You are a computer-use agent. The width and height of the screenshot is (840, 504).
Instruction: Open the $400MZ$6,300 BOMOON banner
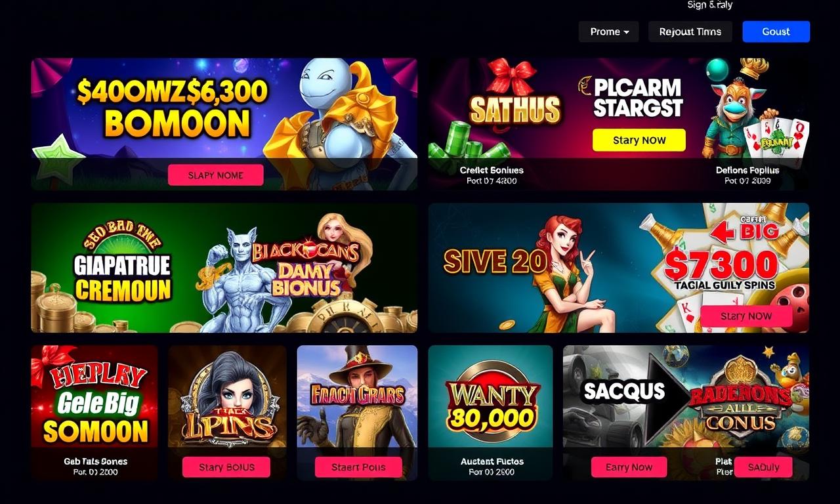tap(224, 124)
